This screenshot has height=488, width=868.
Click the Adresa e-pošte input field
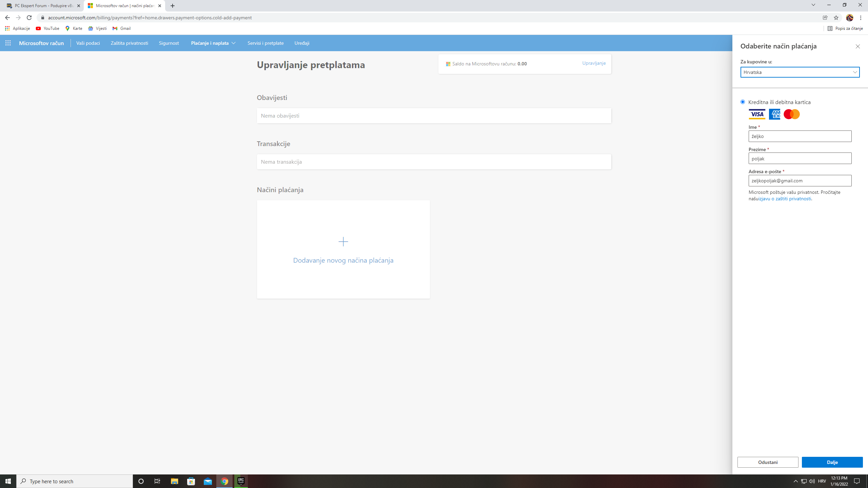coord(800,181)
